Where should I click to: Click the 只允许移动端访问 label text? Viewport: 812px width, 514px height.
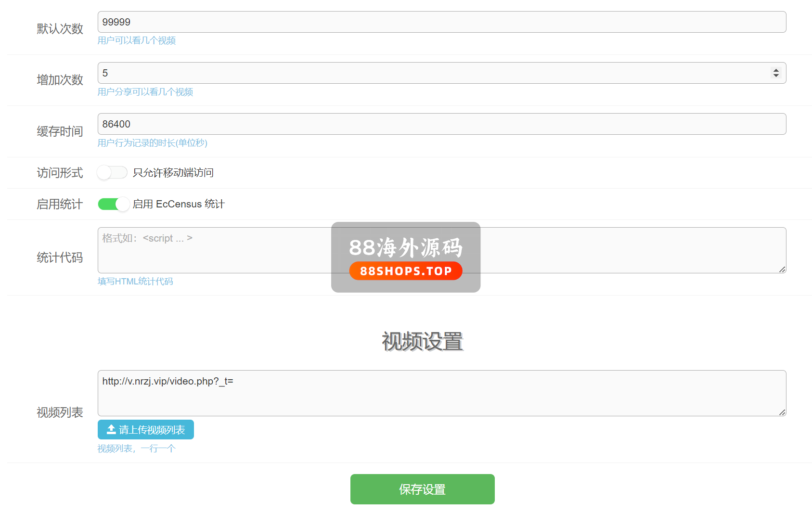point(173,173)
